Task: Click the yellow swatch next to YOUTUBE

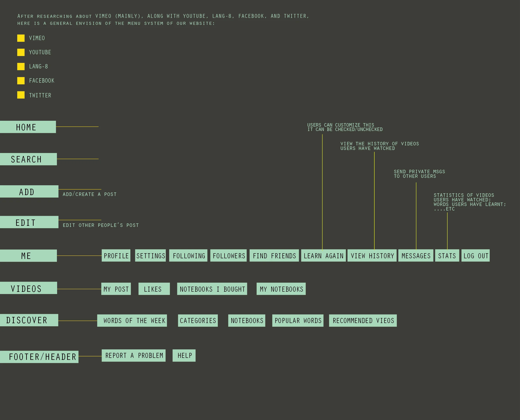Action: (x=21, y=52)
